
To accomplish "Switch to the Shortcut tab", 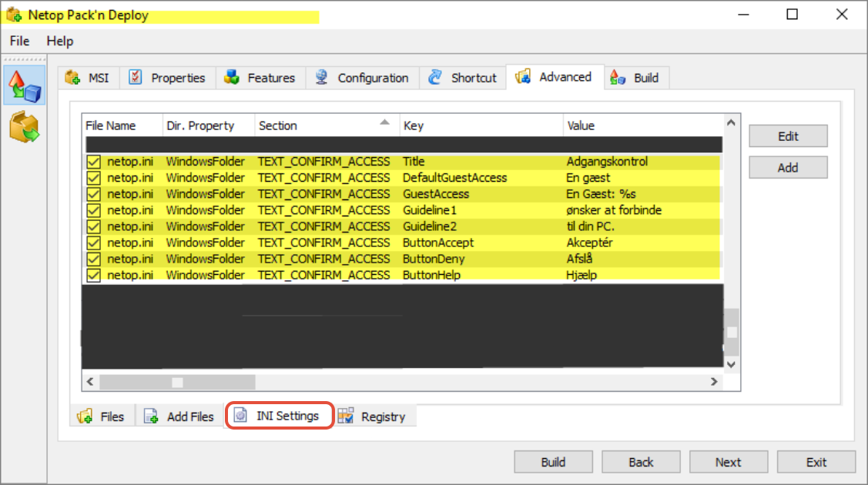I will coord(463,78).
